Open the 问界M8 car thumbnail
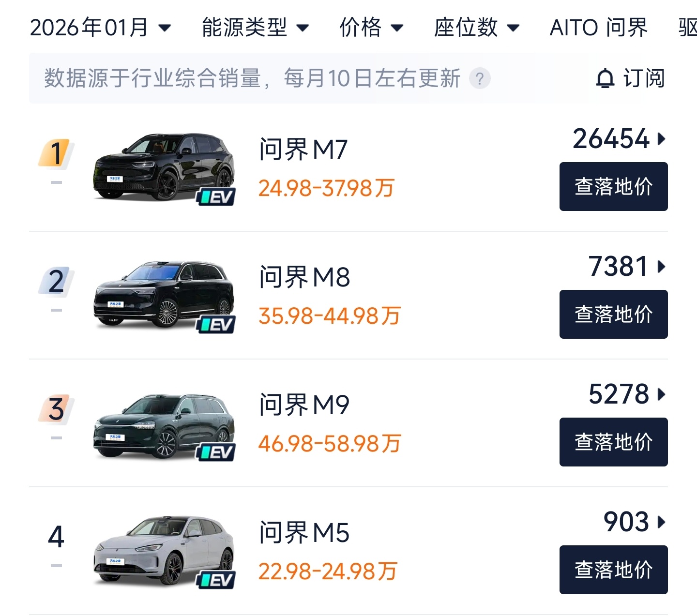697x616 pixels. pos(164,295)
